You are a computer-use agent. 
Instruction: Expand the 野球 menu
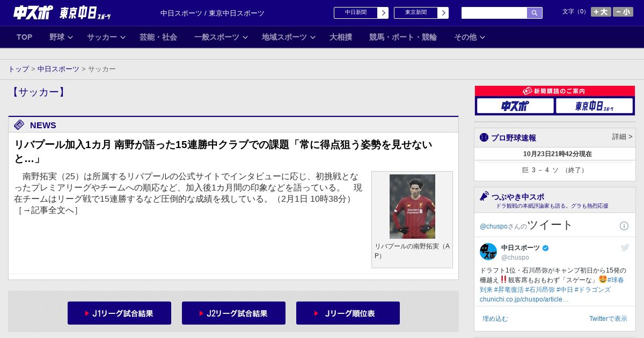coord(61,37)
